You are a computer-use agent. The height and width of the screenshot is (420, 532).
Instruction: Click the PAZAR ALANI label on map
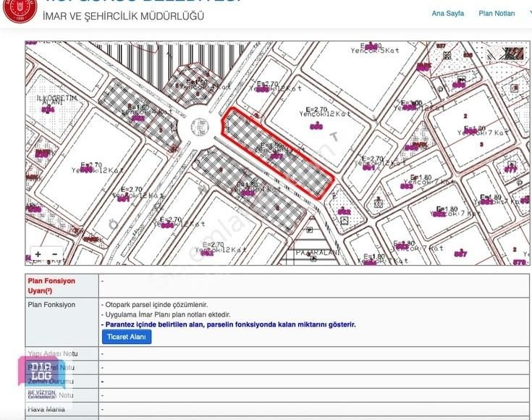click(318, 253)
